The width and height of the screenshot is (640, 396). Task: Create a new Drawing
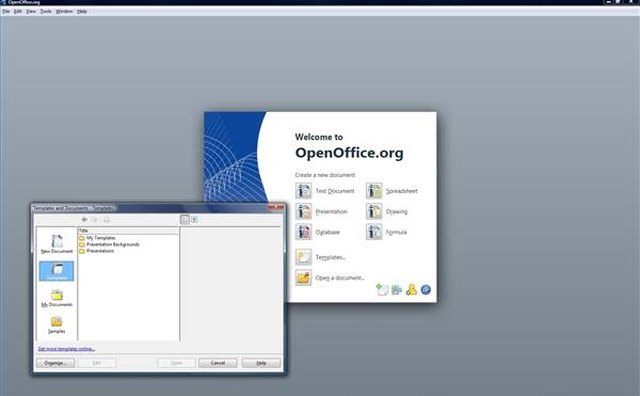[x=387, y=211]
